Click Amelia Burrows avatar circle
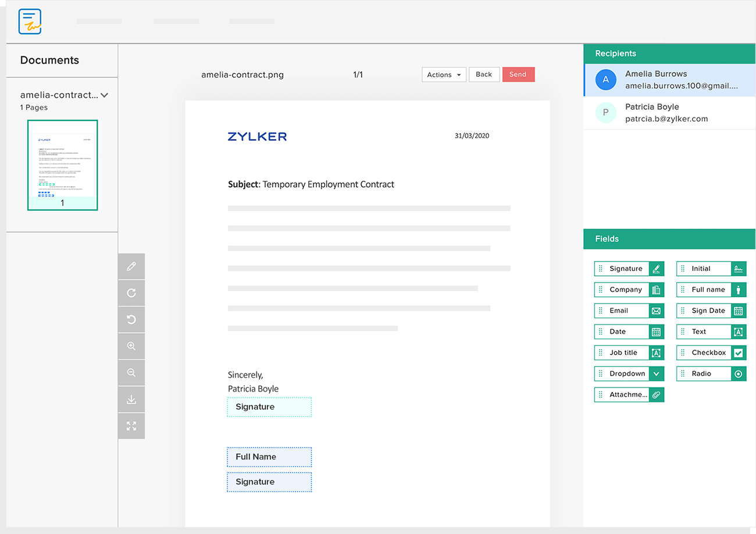The width and height of the screenshot is (756, 534). [x=605, y=80]
